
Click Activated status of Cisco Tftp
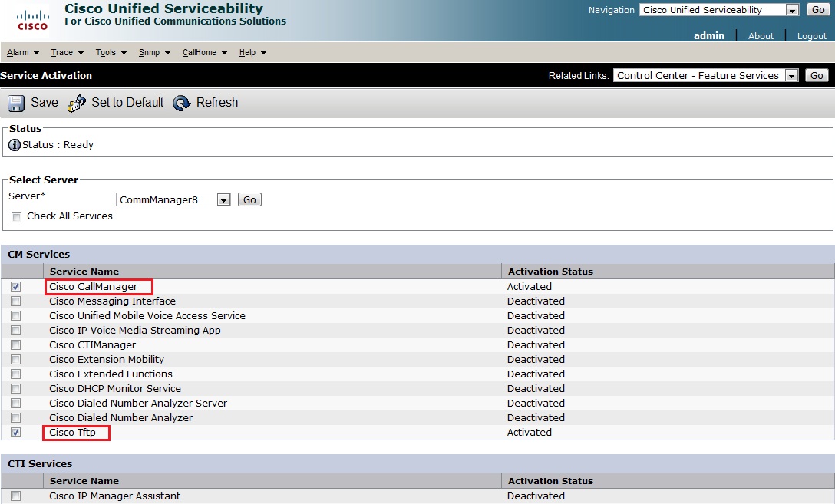(x=530, y=432)
